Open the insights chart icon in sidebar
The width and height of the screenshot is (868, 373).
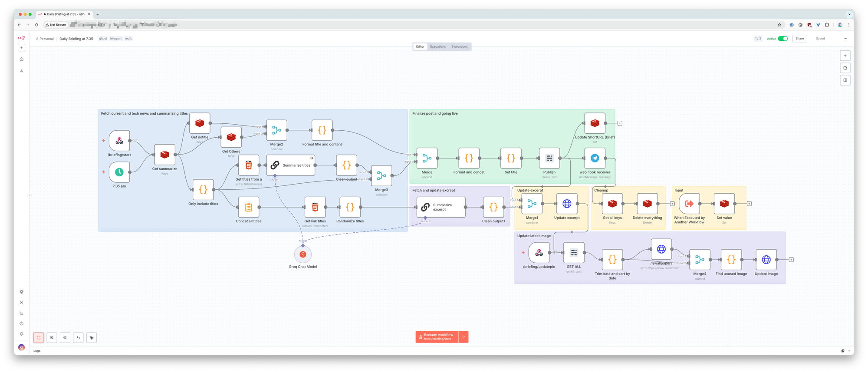(x=21, y=313)
